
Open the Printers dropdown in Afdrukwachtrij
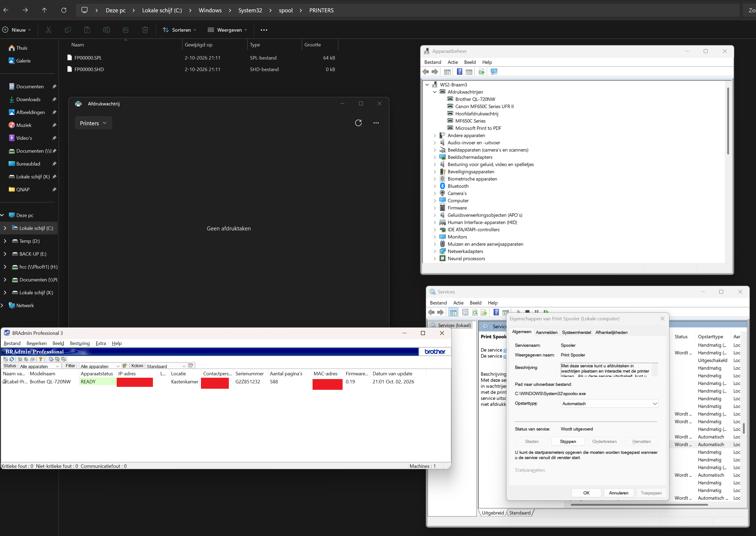[x=93, y=123]
